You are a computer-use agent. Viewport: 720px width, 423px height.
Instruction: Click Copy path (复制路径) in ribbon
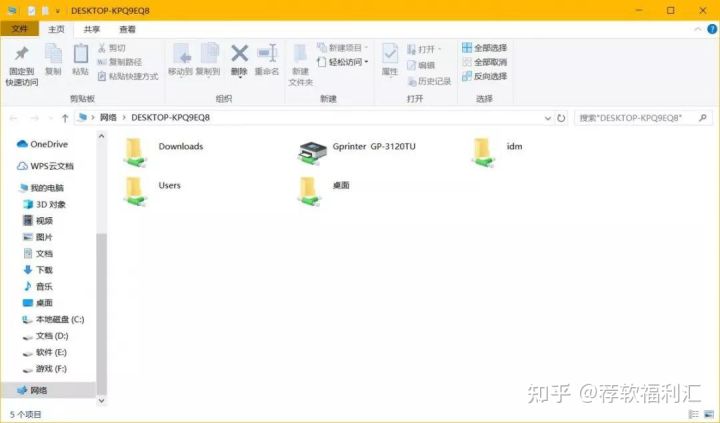point(120,62)
